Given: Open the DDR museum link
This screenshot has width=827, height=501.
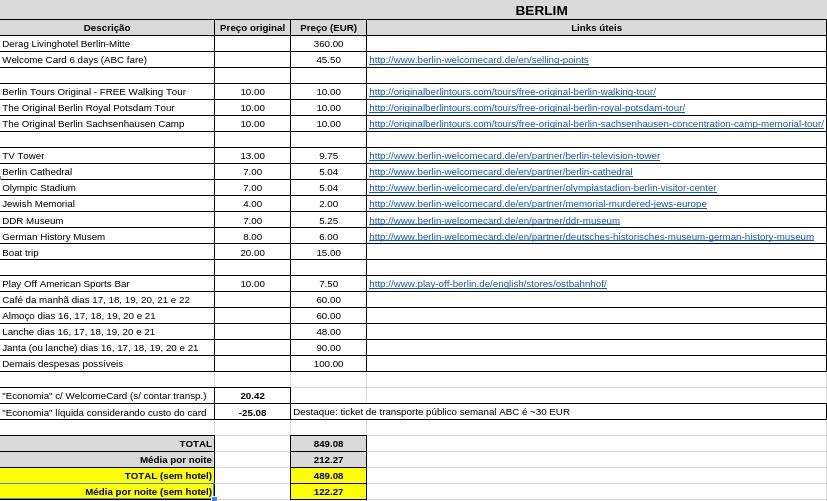Looking at the screenshot, I should point(494,220).
